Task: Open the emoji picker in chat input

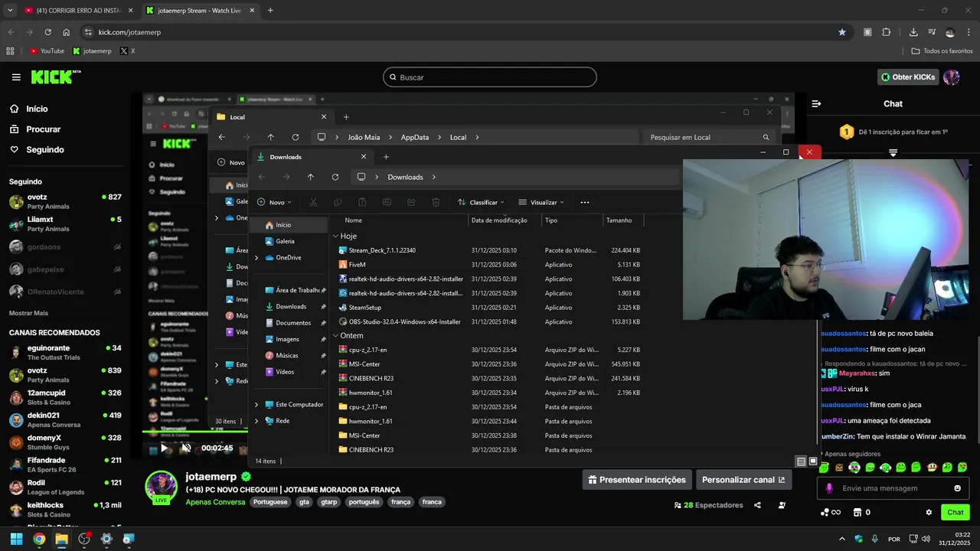Action: 957,488
